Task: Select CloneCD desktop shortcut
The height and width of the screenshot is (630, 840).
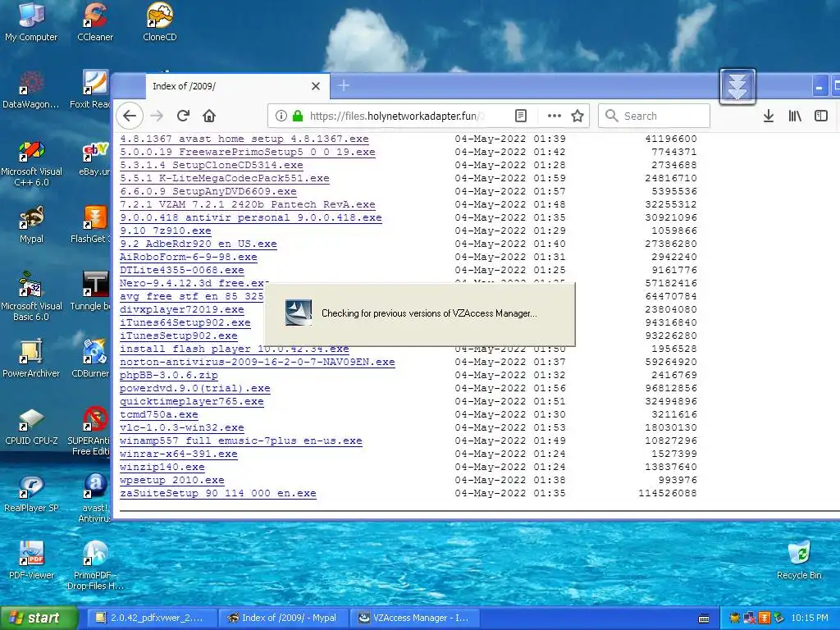Action: [160, 22]
